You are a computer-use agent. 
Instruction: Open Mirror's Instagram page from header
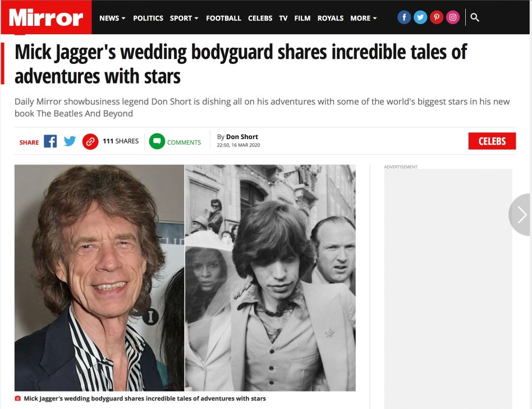click(x=453, y=17)
